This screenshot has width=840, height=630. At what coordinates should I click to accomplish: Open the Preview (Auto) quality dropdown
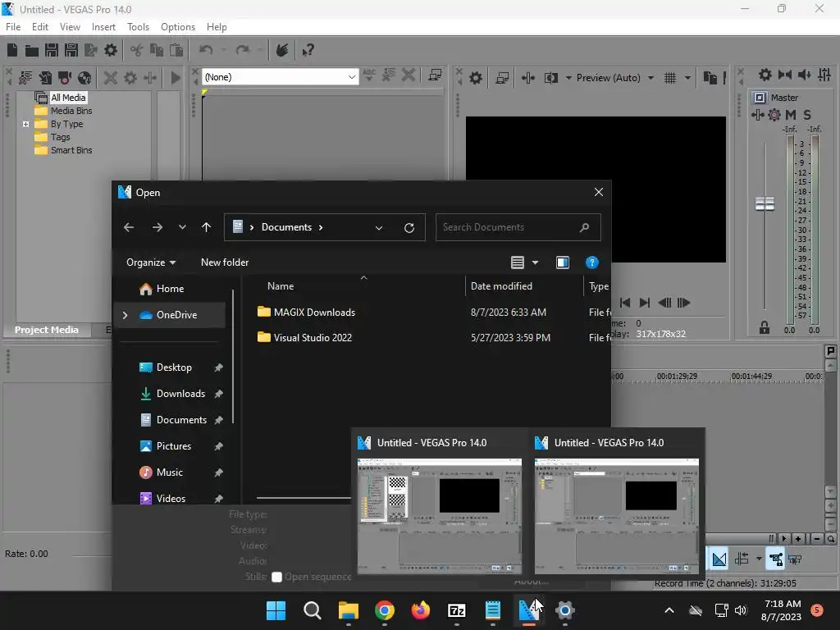coord(651,78)
